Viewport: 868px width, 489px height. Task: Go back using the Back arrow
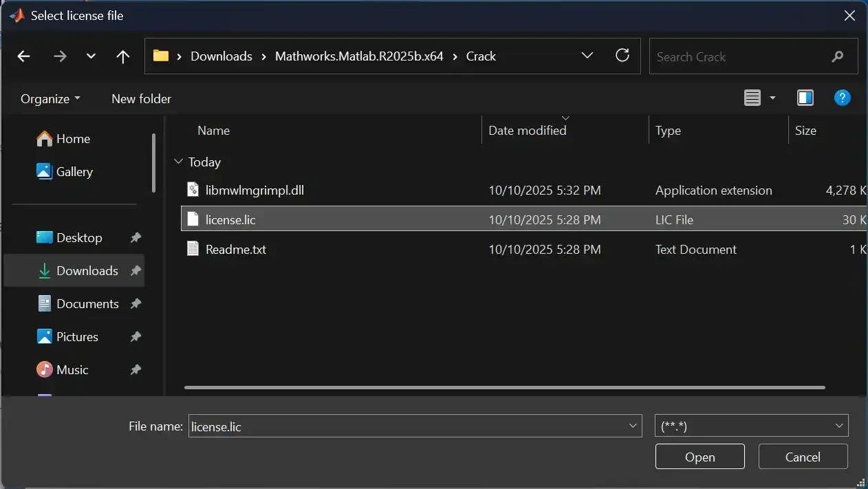tap(24, 56)
